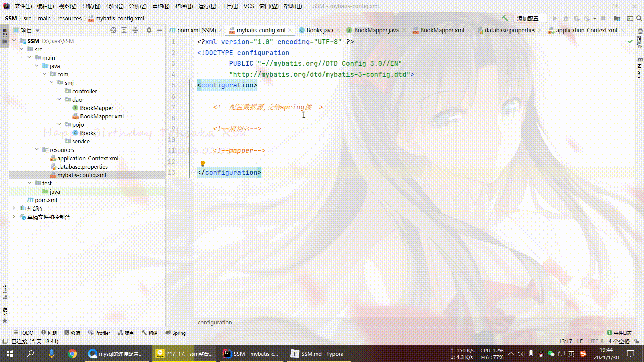Viewport: 644px width, 362px height.
Task: Click the build hammer icon
Action: [505, 18]
